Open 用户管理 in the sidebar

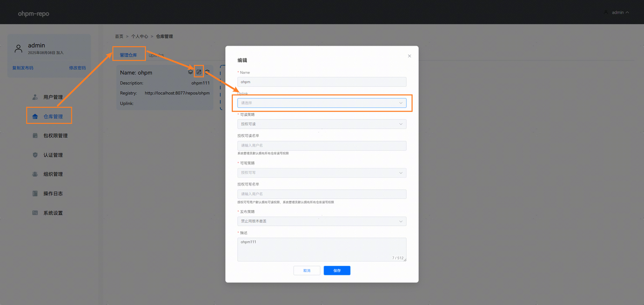coord(53,97)
